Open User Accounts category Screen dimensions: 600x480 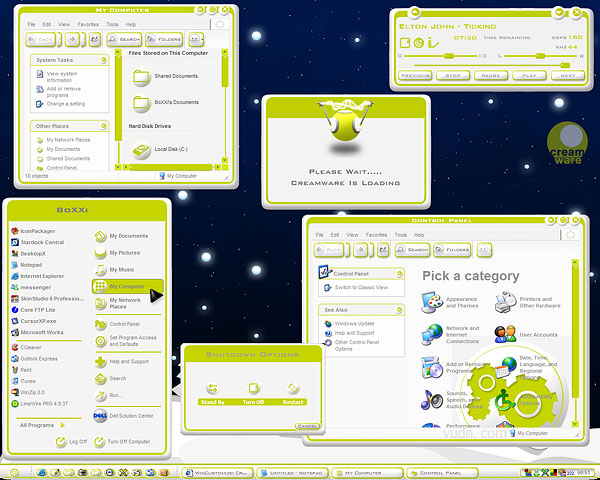pos(526,335)
